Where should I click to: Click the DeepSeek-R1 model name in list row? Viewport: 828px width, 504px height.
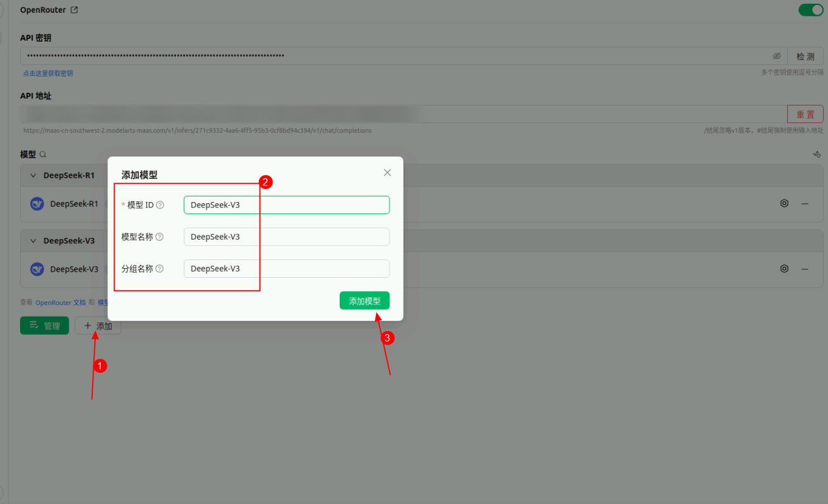[74, 204]
